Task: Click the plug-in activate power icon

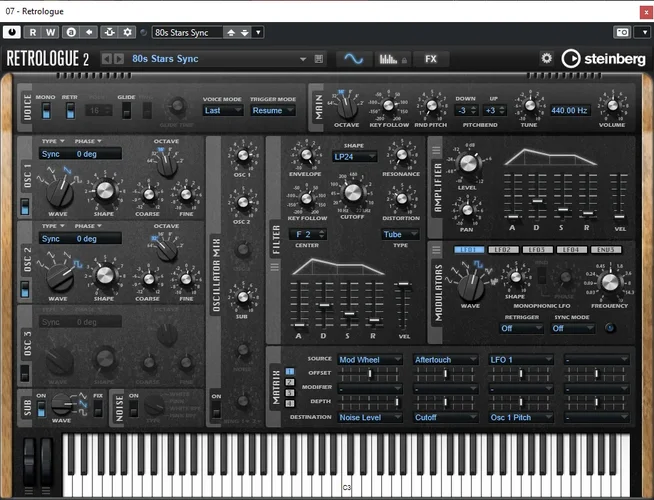Action: [13, 32]
